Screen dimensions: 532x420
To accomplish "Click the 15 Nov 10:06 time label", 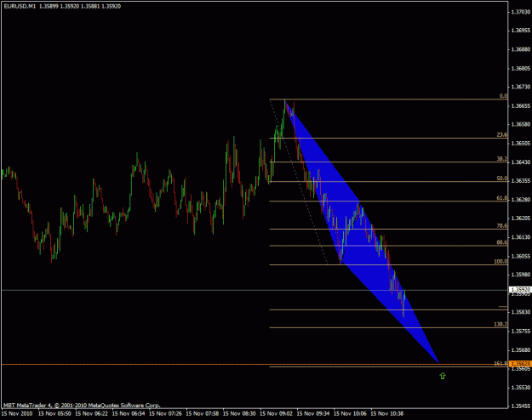I will coord(350,413).
